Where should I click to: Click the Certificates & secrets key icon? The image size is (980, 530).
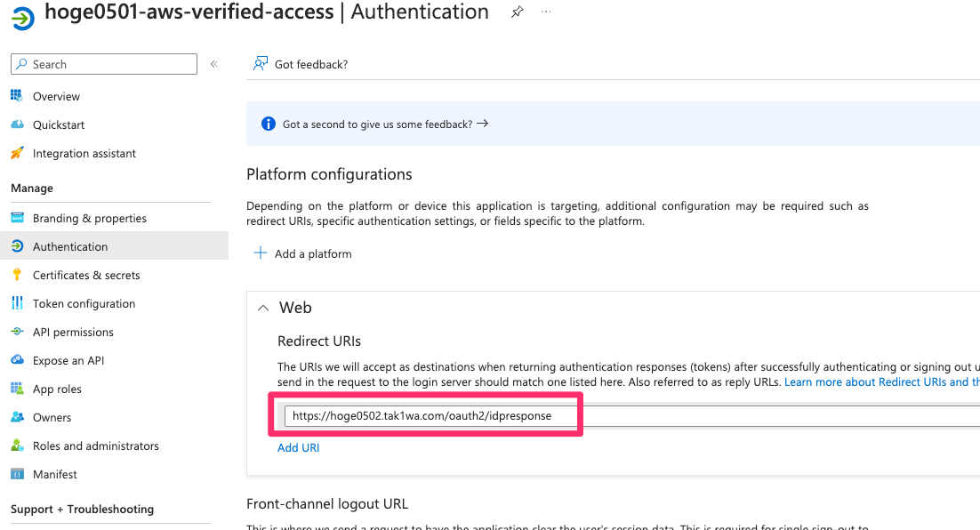coord(18,275)
